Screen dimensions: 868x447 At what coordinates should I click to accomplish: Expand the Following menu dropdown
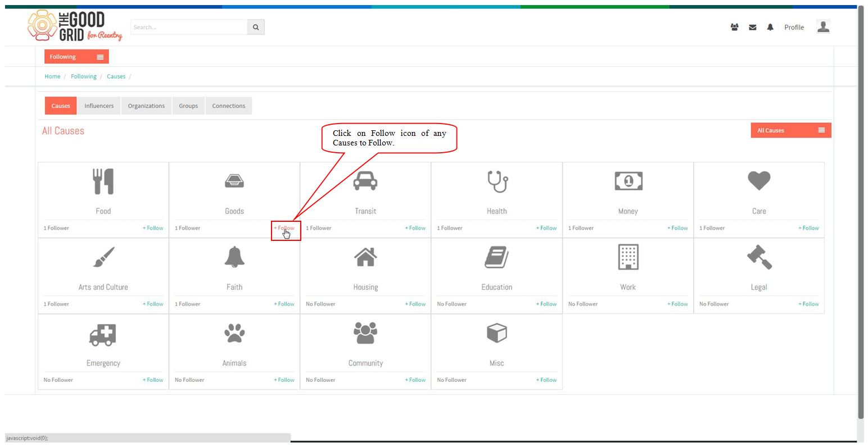(76, 57)
